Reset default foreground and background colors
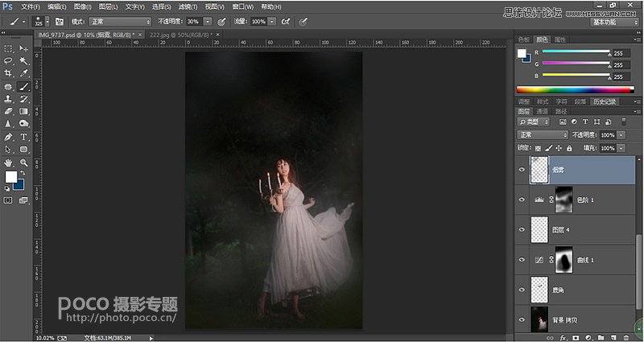This screenshot has width=644, height=342. pyautogui.click(x=7, y=188)
